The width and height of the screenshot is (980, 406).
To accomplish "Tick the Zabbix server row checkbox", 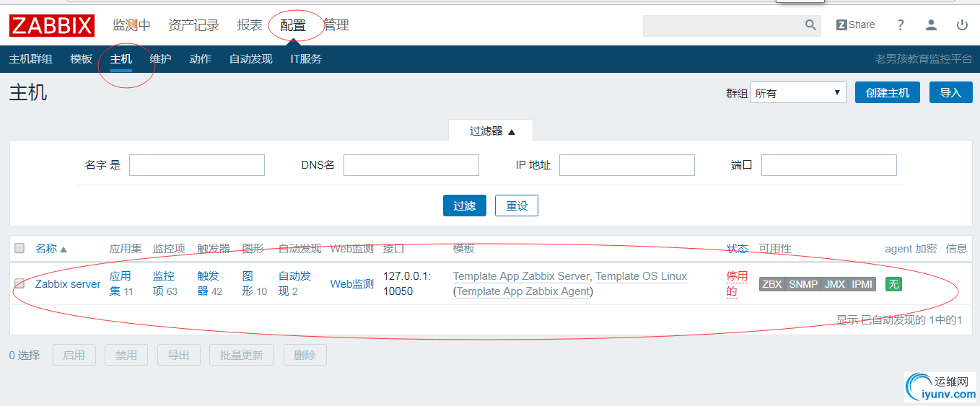I will pos(19,283).
